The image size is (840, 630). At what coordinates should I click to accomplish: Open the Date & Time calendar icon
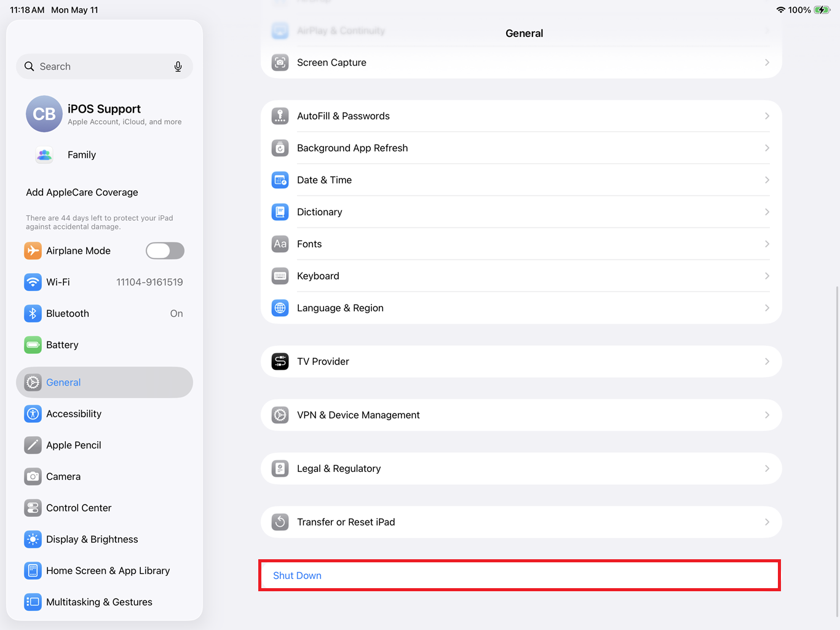(280, 180)
